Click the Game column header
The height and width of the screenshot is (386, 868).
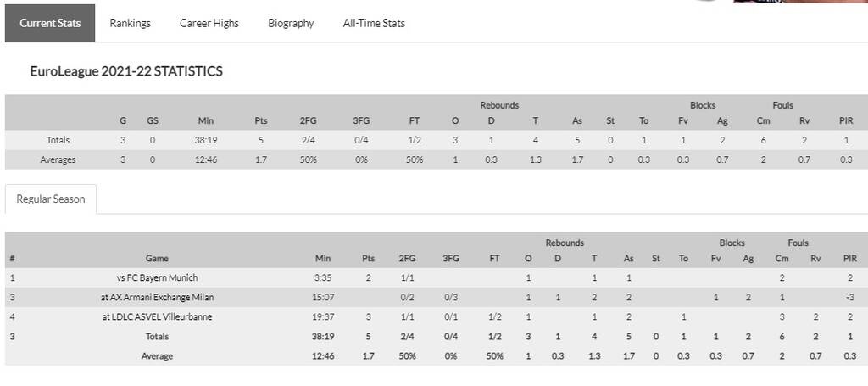tap(157, 258)
